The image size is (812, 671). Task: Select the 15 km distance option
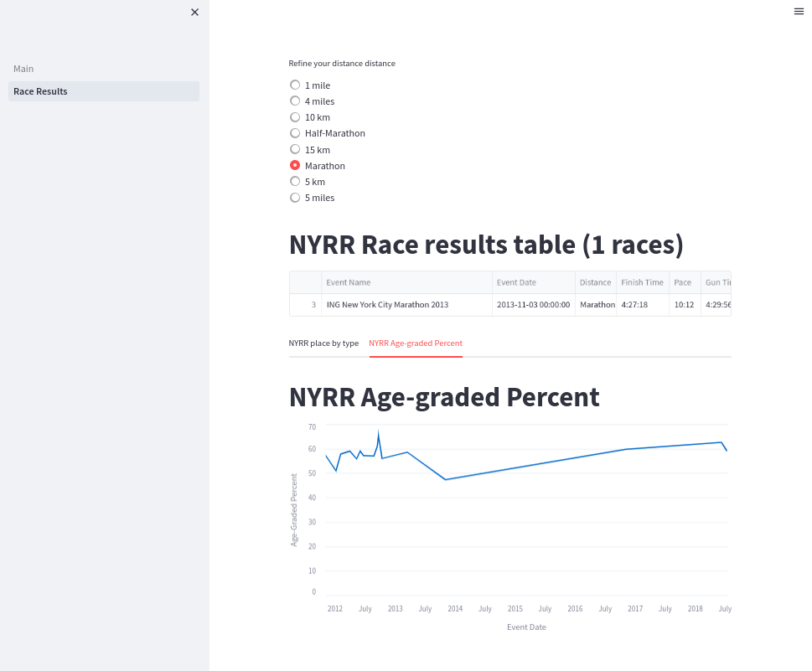point(295,149)
